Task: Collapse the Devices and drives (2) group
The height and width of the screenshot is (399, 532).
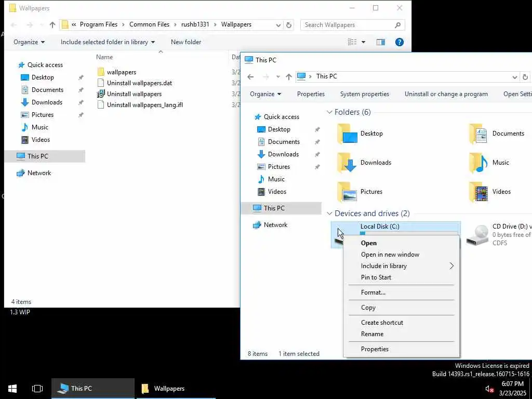Action: pos(329,214)
